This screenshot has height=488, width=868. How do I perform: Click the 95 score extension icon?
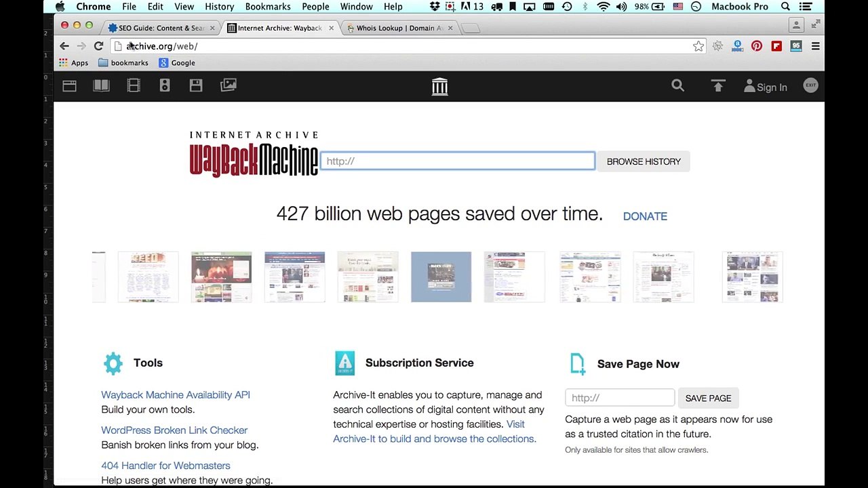[x=796, y=46]
